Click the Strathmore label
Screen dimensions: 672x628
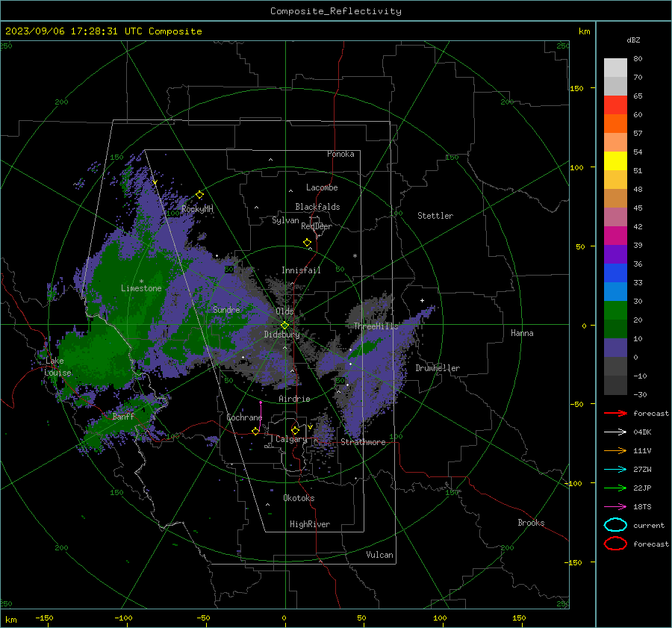pos(363,442)
